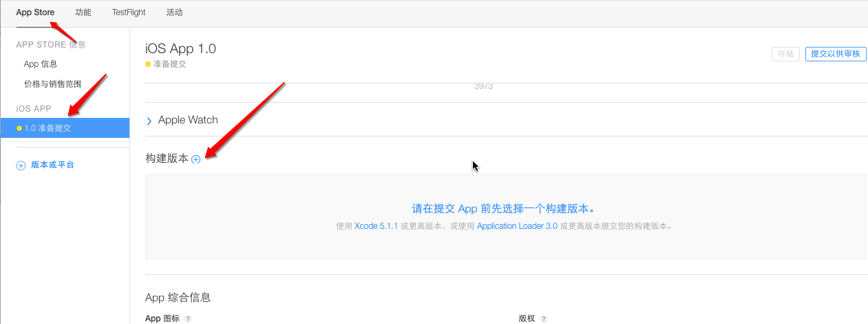Click the APP STORE 信息 sidebar header
868x324 pixels.
click(51, 45)
